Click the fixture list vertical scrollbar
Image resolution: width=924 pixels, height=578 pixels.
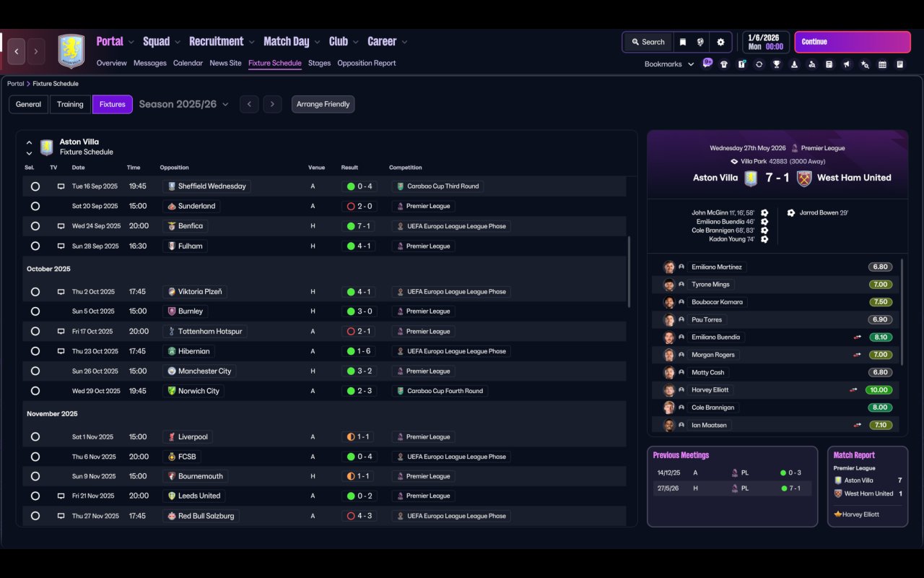click(629, 271)
